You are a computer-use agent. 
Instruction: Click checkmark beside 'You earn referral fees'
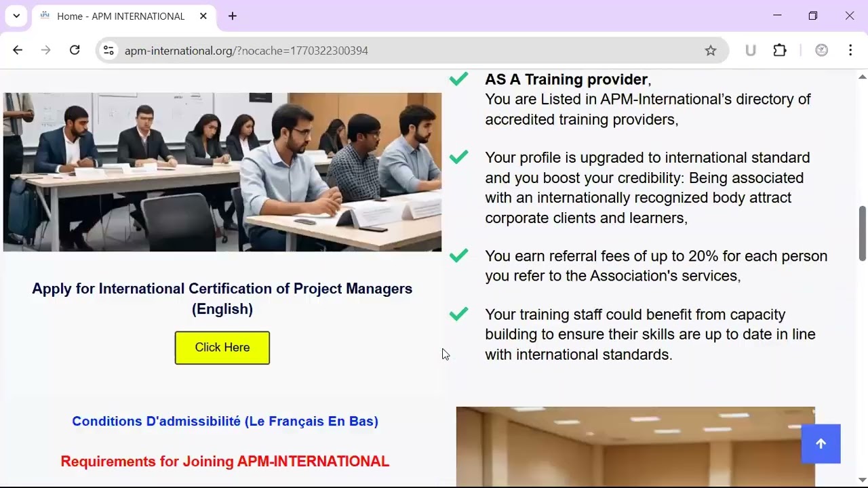(459, 256)
